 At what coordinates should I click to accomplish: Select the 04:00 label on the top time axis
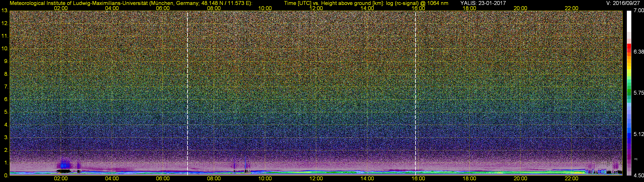pos(112,8)
